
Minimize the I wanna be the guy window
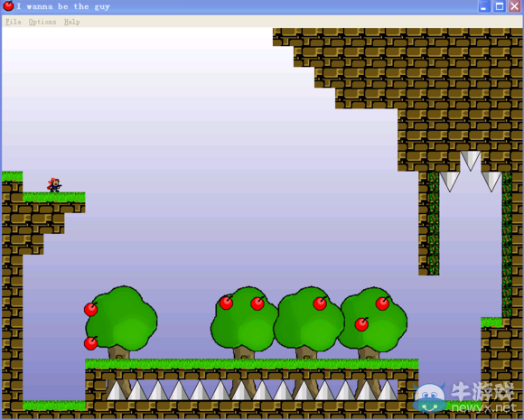tap(484, 6)
